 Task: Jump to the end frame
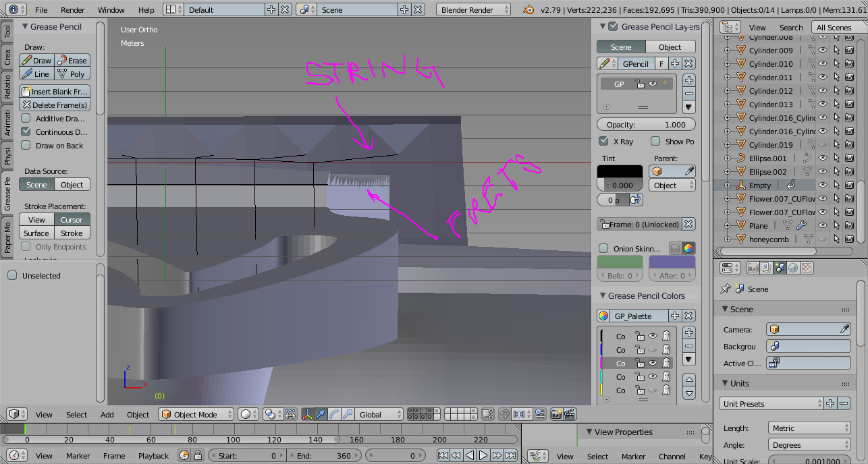(510, 456)
